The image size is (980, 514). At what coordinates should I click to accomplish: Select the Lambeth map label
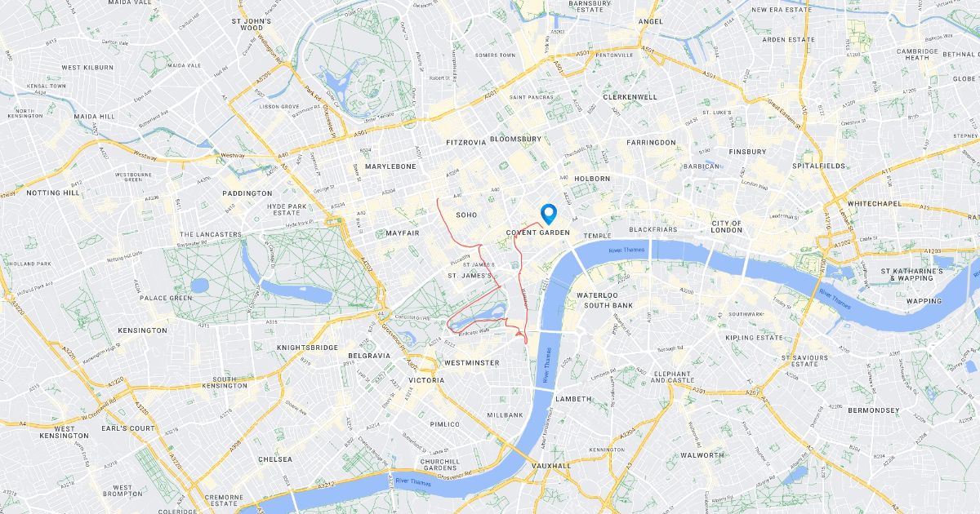pyautogui.click(x=573, y=399)
